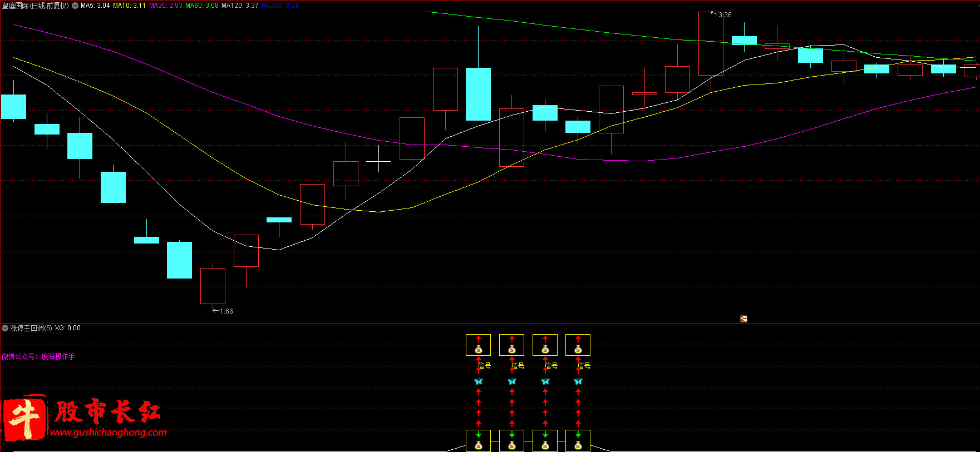Select the MA120: 3.37 indicator label
The width and height of the screenshot is (980, 452).
240,6
